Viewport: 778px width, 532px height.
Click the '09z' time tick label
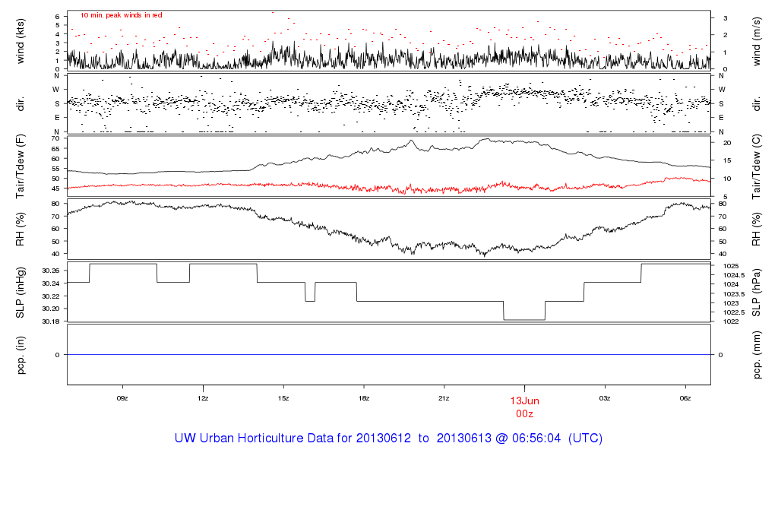point(122,398)
